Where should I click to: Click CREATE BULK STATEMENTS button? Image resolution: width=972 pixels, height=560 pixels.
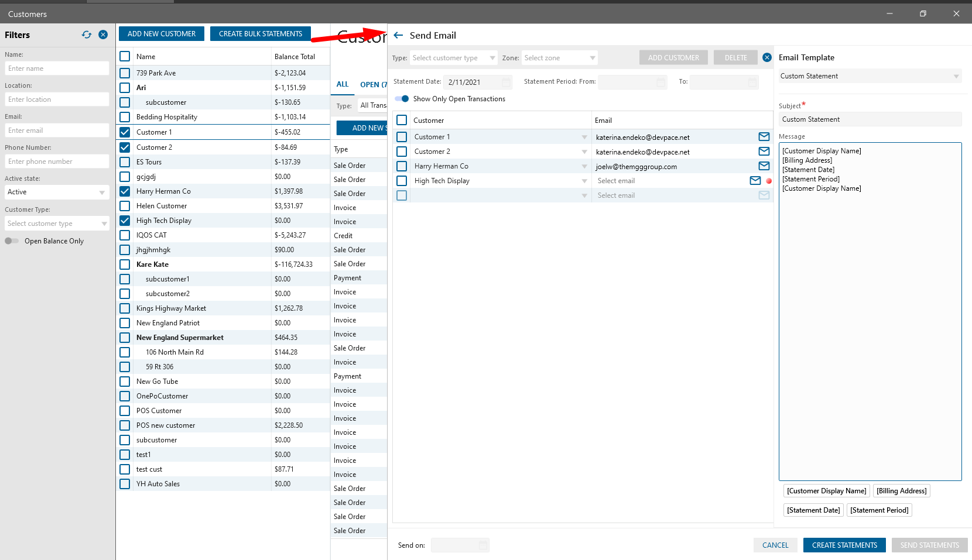click(261, 34)
